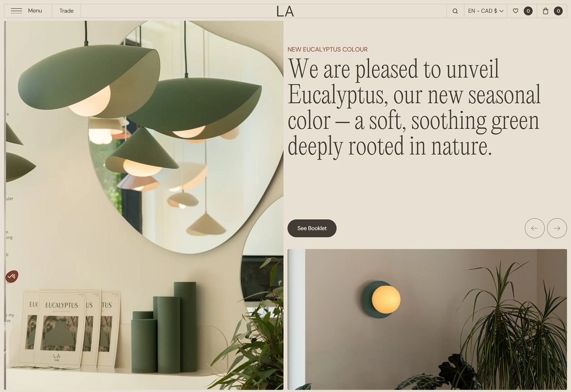Screen dimensions: 571x392
Task: Expand the chevron beside CAD $
Action: 502,11
